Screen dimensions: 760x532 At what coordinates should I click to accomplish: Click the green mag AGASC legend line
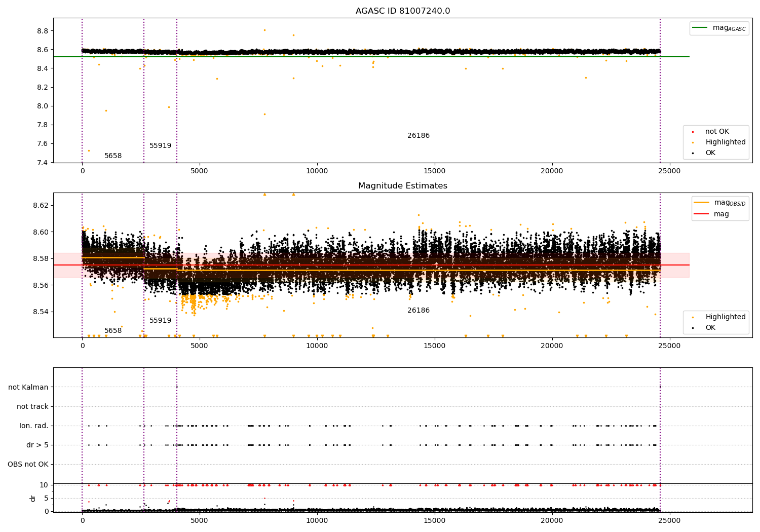pyautogui.click(x=700, y=28)
